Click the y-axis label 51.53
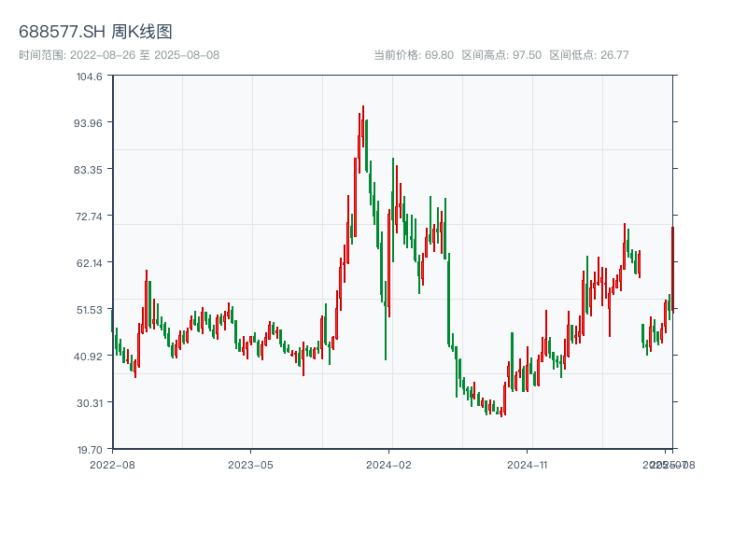 point(89,310)
